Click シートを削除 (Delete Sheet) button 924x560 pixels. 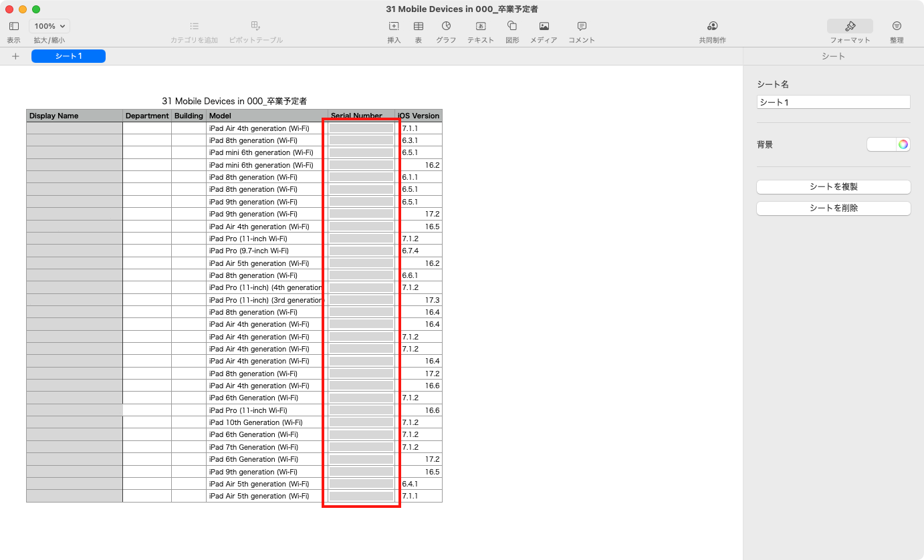833,208
